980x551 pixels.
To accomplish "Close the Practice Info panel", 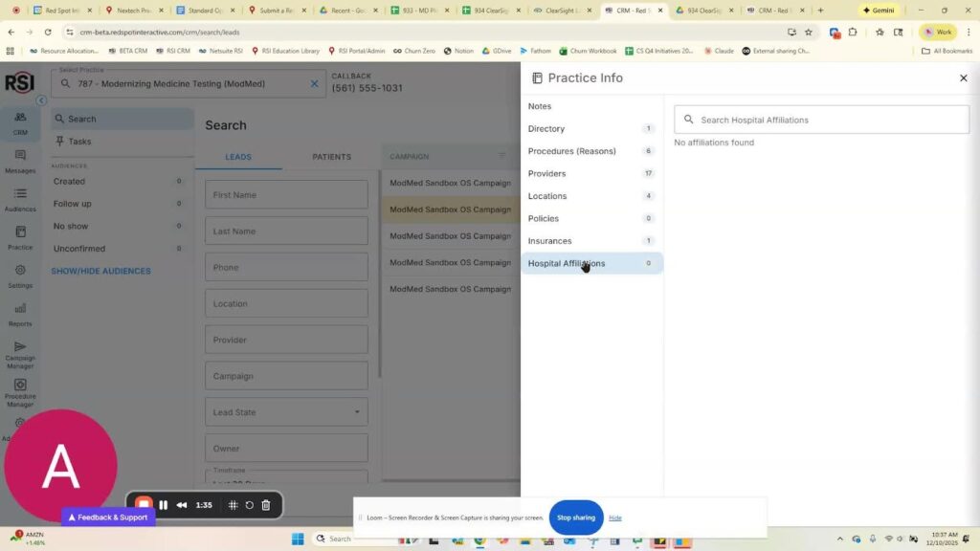I will pyautogui.click(x=963, y=78).
